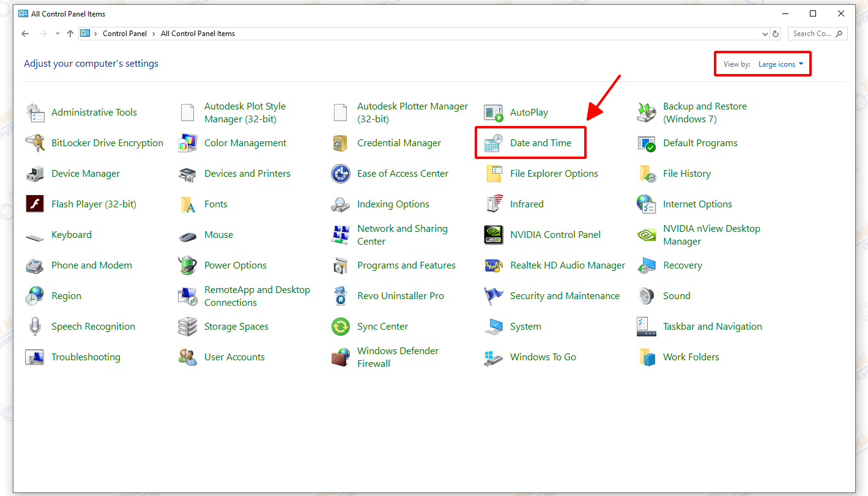Open the address bar history dropdown arrow

765,34
